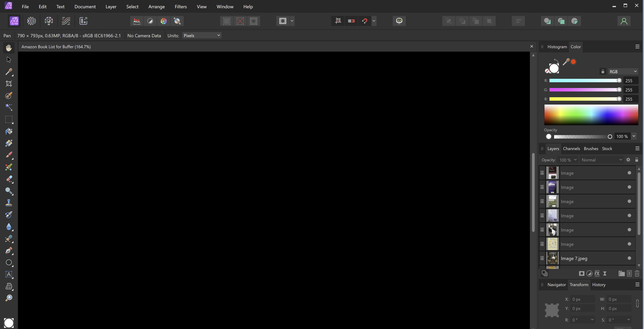644x329 pixels.
Task: Select the Gradient tool
Action: pyautogui.click(x=9, y=143)
